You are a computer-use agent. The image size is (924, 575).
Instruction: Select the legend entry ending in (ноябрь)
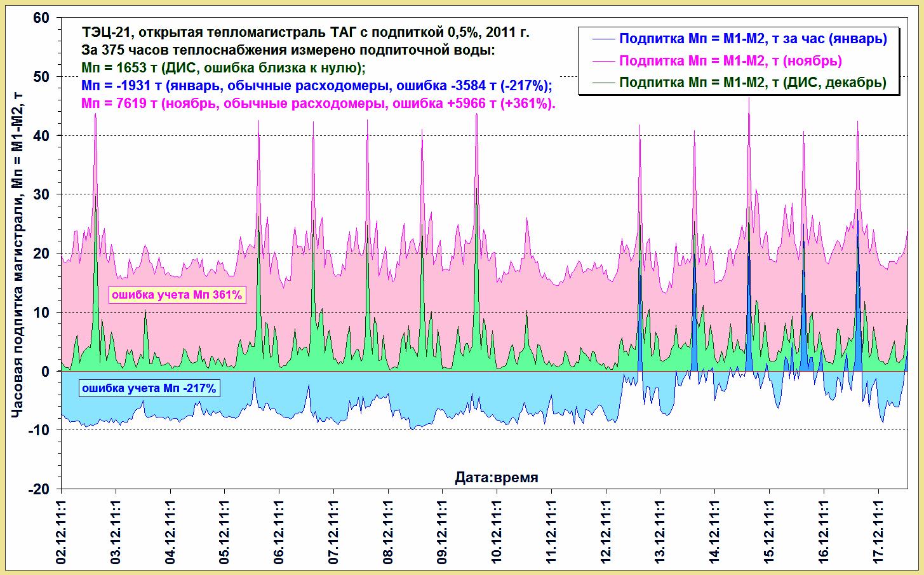coord(730,61)
